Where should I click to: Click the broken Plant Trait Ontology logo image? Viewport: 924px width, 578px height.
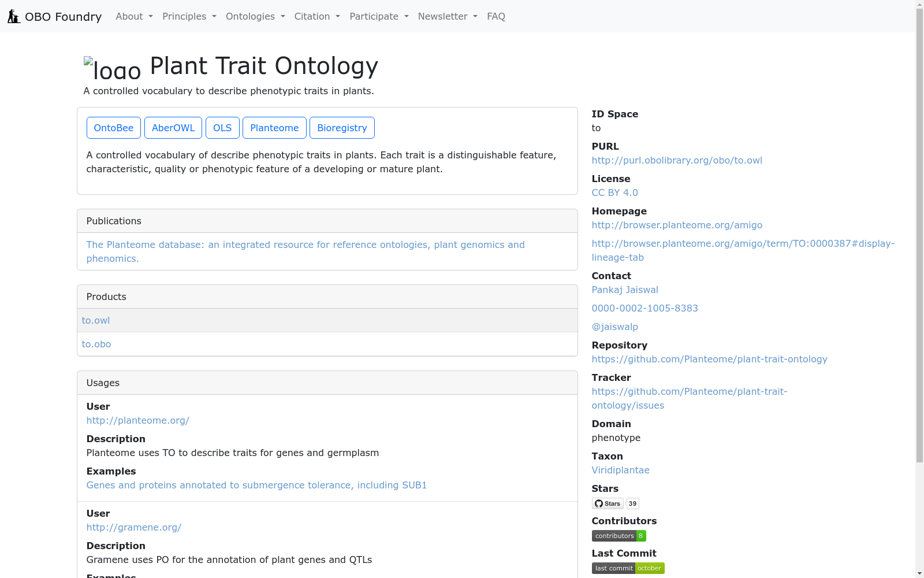[x=112, y=68]
